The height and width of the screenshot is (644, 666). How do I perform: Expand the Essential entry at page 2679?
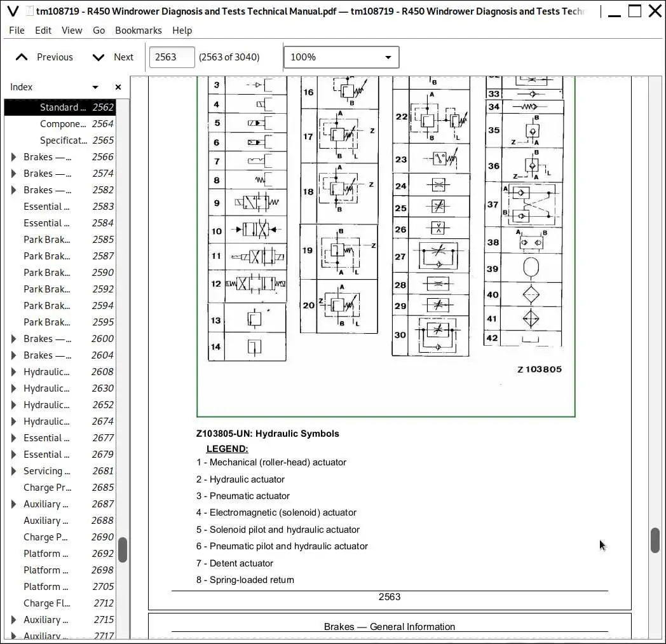pyautogui.click(x=13, y=455)
